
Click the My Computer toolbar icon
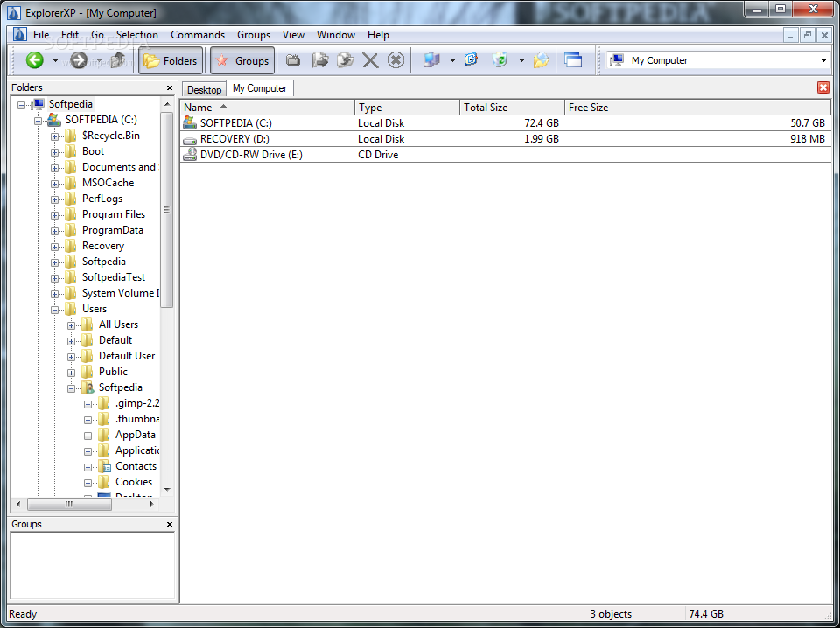coord(431,60)
